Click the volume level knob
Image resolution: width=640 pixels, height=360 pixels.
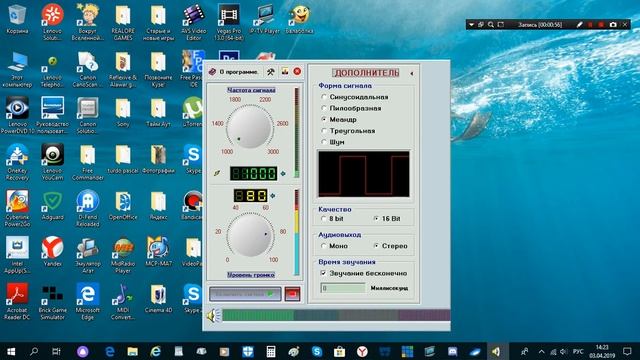(x=250, y=236)
